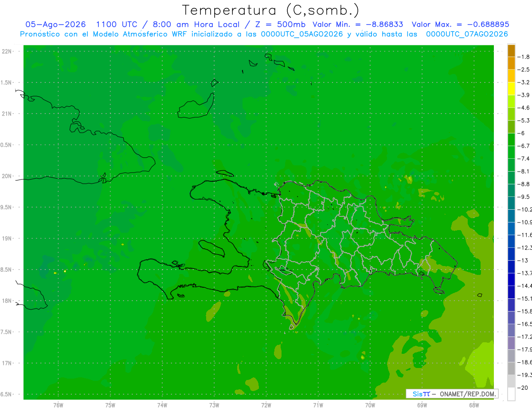Click the "18N" latitude axis label
Screen dimensions: 532x411
click(x=6, y=301)
